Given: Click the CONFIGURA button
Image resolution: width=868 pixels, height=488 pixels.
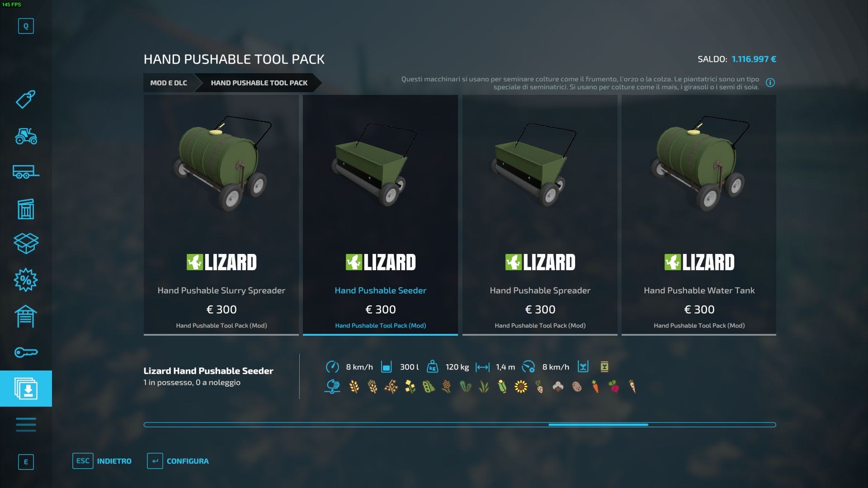Looking at the screenshot, I should [178, 461].
